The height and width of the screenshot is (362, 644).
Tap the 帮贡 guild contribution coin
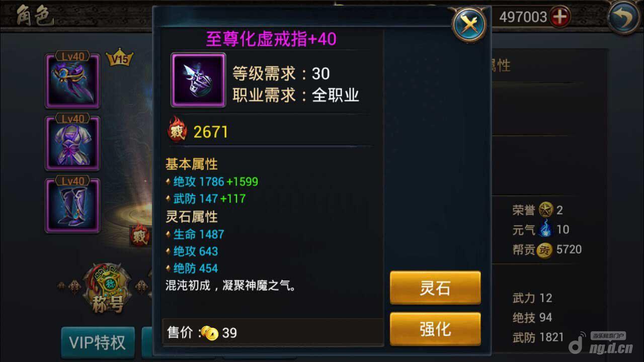pos(544,249)
